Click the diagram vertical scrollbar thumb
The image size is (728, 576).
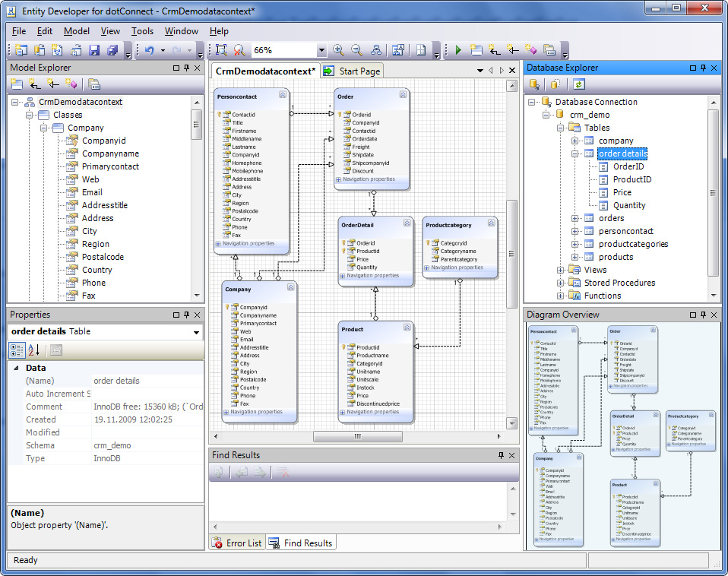pyautogui.click(x=511, y=253)
